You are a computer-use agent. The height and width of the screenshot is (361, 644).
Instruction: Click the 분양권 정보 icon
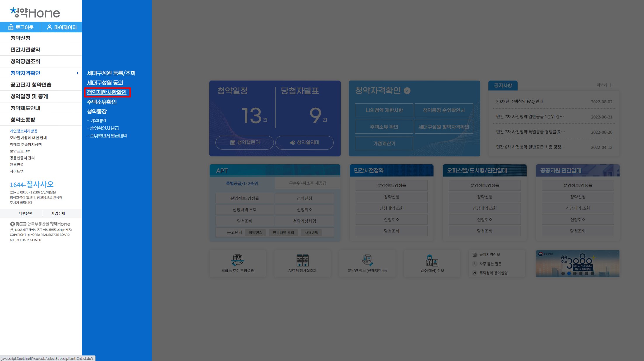click(367, 260)
